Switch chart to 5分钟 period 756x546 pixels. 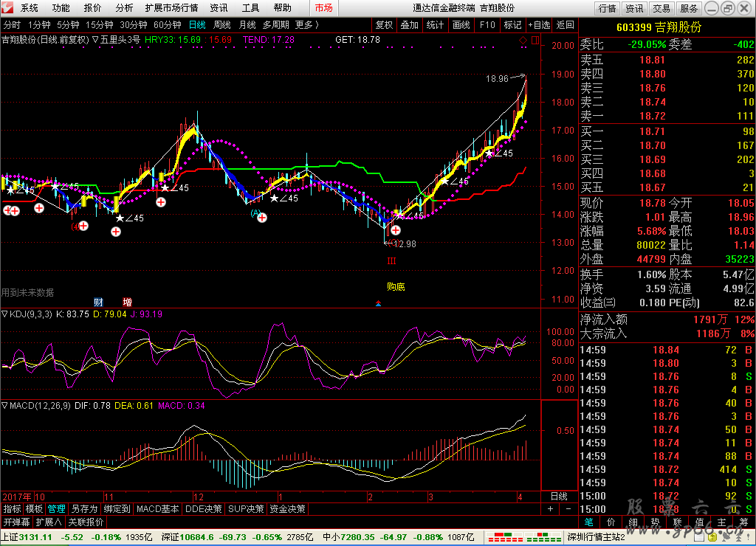point(68,25)
